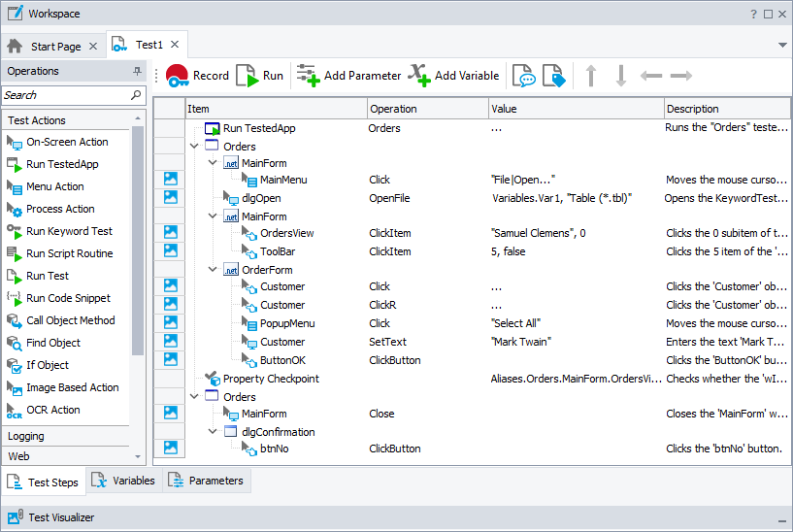
Task: Click the speech bubble comment toolbar icon
Action: [524, 77]
